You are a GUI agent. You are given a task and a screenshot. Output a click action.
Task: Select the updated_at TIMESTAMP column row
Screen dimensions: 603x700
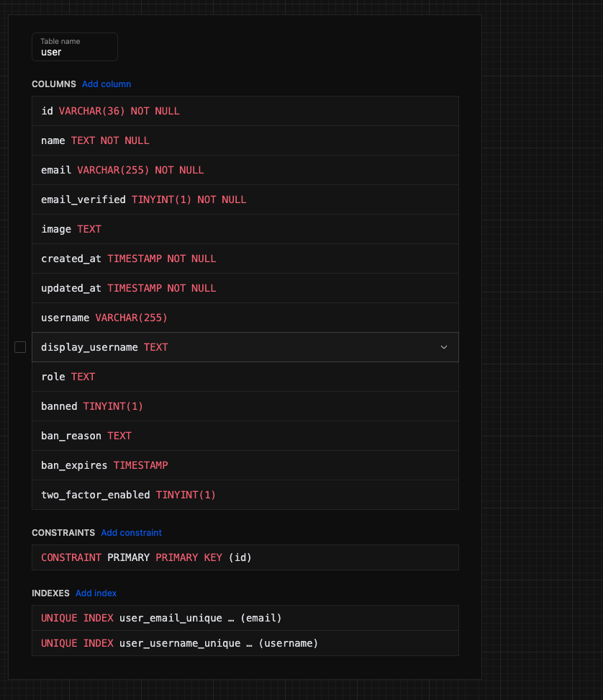pos(245,289)
